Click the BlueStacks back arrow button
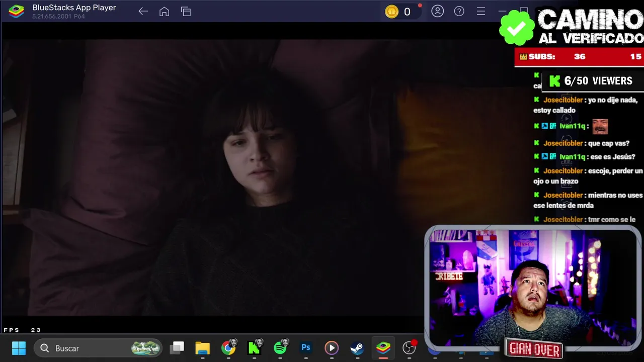The height and width of the screenshot is (362, 644). click(x=143, y=12)
